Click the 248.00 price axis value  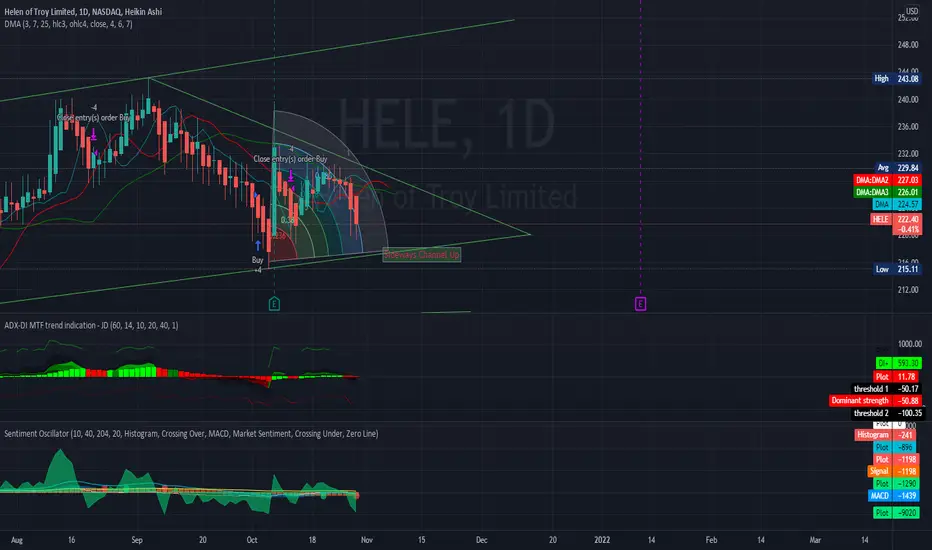(x=908, y=45)
